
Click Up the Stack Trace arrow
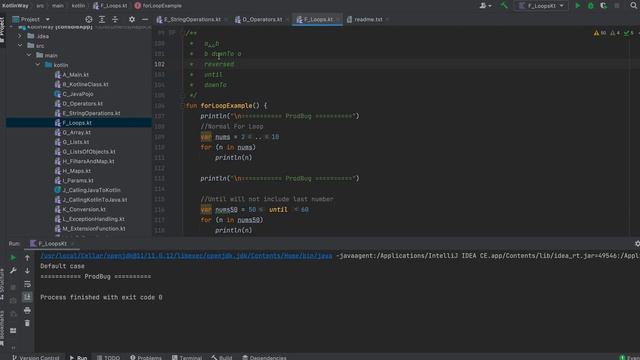coord(27,258)
